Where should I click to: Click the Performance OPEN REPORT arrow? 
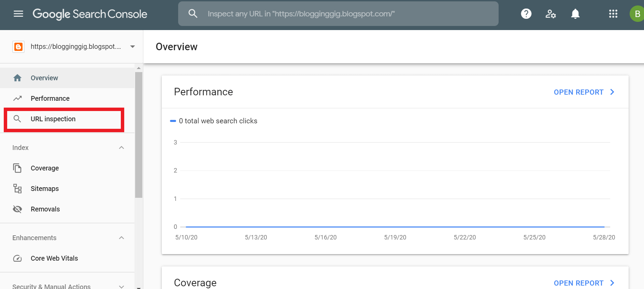612,92
